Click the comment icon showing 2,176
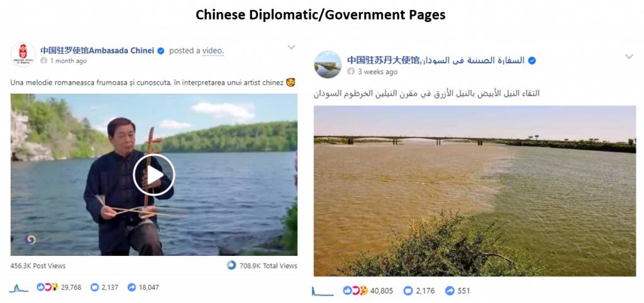644x303 pixels. click(408, 290)
